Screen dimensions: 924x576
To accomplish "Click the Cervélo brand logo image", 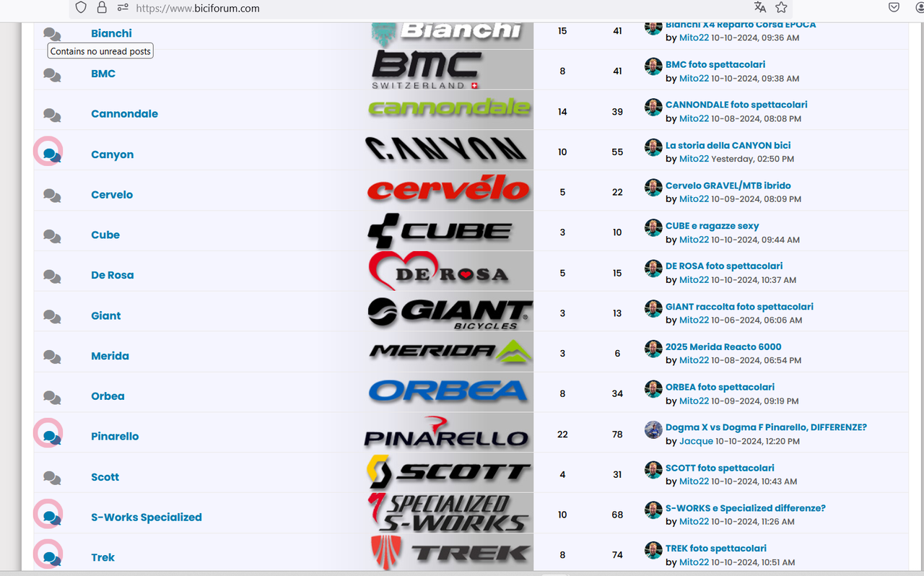I will point(448,191).
